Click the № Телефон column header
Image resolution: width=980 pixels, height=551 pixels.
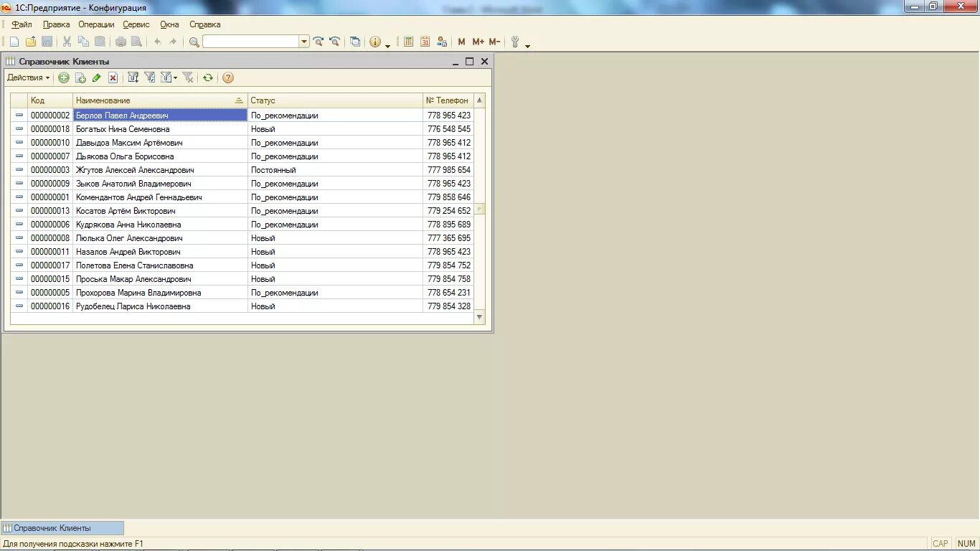[448, 100]
